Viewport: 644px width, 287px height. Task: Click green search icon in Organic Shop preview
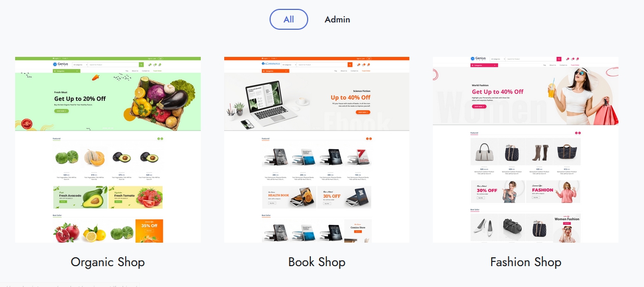(141, 65)
